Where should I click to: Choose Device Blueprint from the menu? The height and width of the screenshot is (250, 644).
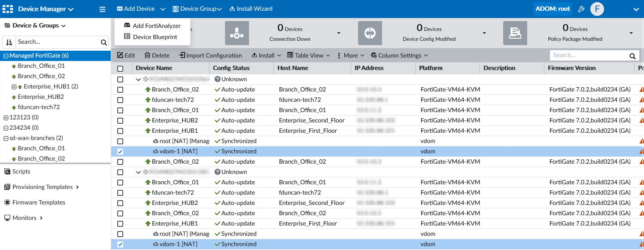click(x=155, y=37)
